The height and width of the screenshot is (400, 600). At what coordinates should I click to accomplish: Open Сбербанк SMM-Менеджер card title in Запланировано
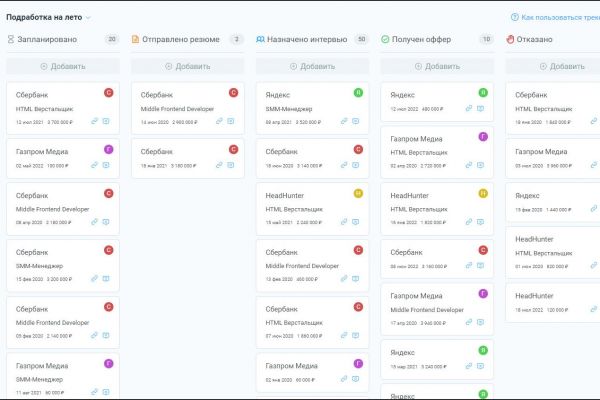click(x=32, y=252)
